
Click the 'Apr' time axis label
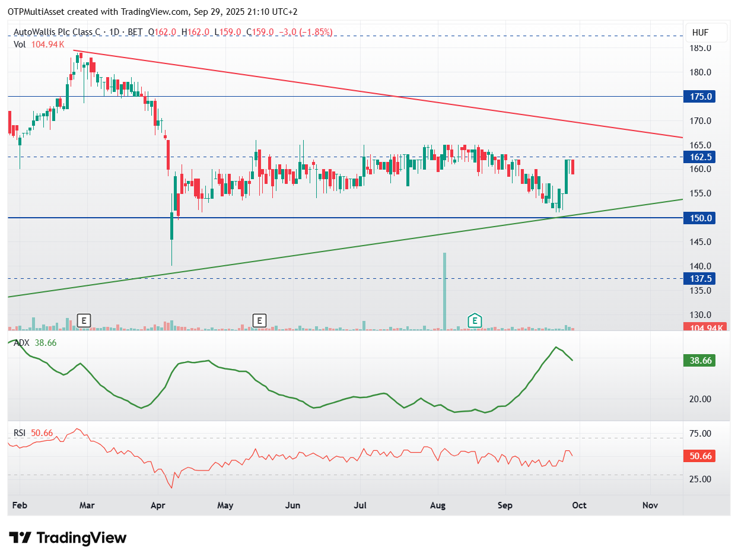coord(158,505)
